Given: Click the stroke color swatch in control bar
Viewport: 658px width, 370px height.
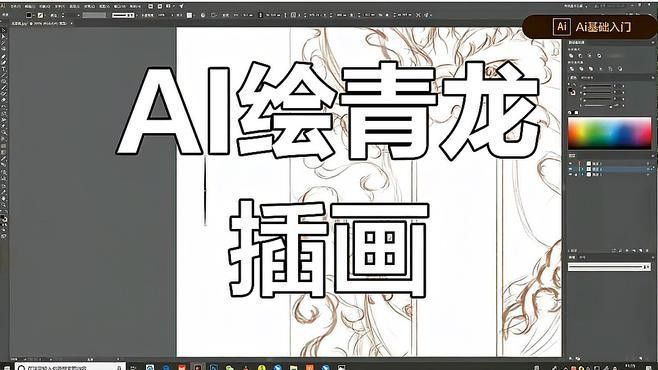Looking at the screenshot, I should pyautogui.click(x=40, y=15).
